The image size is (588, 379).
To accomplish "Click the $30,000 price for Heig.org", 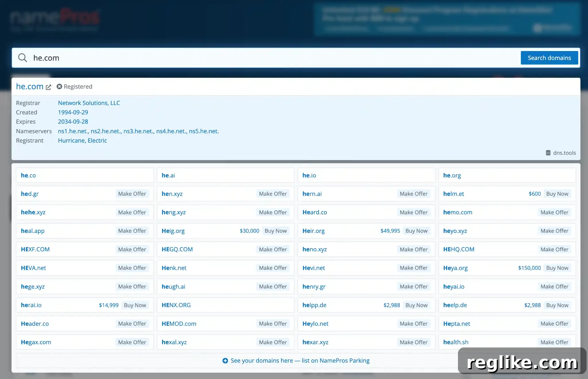I will (x=249, y=231).
